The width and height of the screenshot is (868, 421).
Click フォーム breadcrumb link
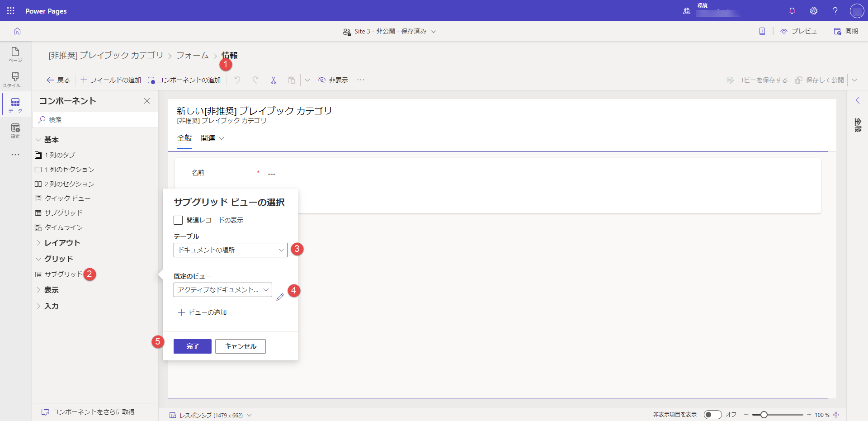193,55
